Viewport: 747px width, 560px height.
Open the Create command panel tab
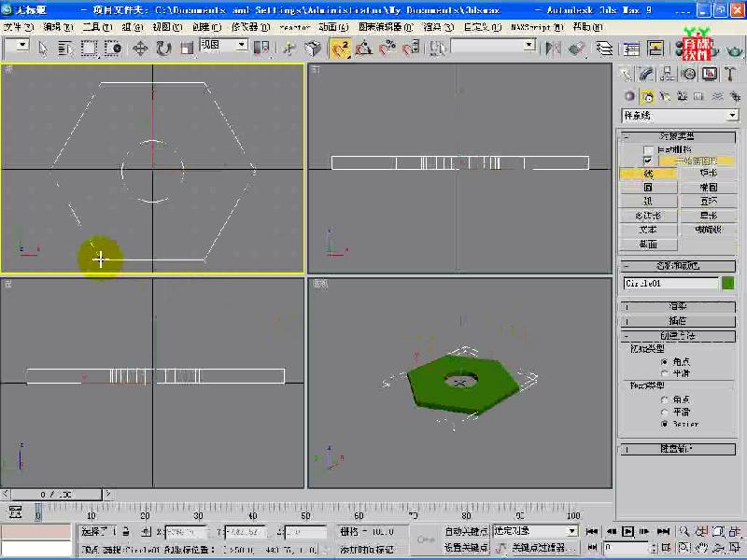[626, 74]
